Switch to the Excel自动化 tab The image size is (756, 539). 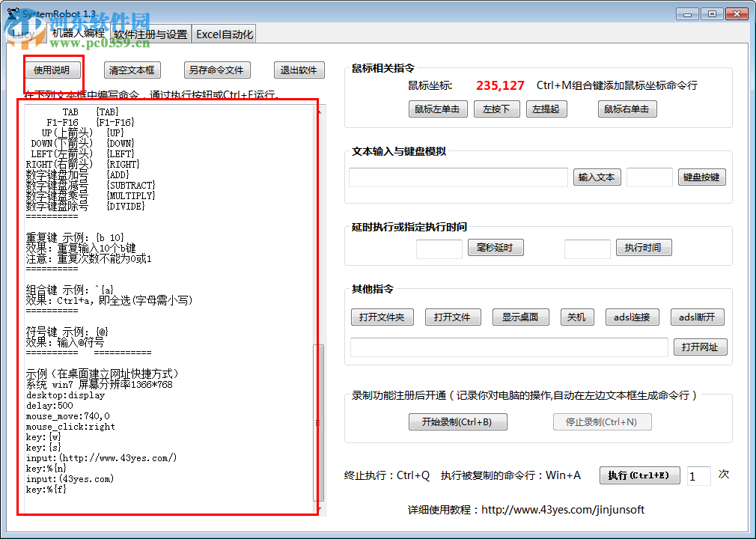pyautogui.click(x=224, y=34)
